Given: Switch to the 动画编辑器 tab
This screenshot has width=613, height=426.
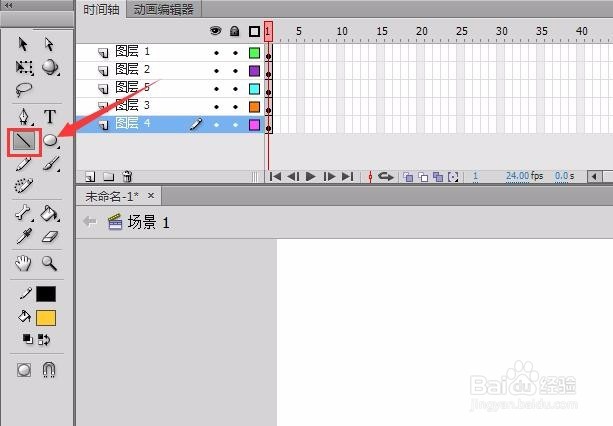Looking at the screenshot, I should coord(164,9).
